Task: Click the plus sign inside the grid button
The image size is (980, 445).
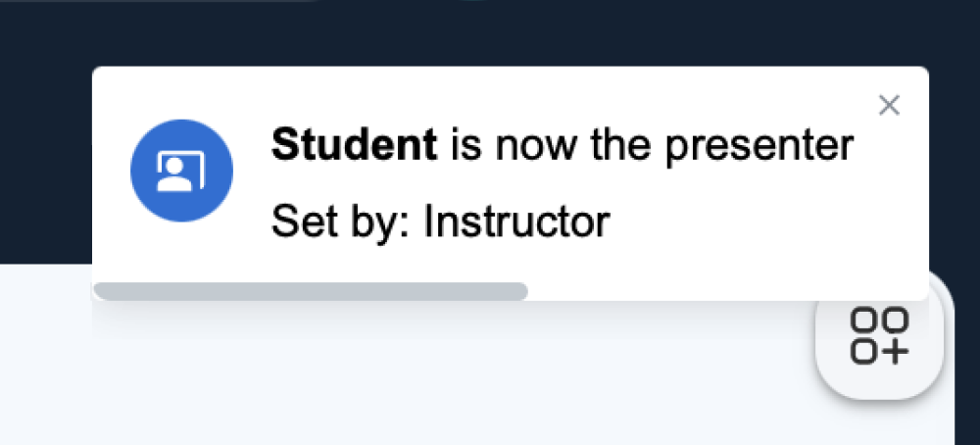Action: (895, 352)
